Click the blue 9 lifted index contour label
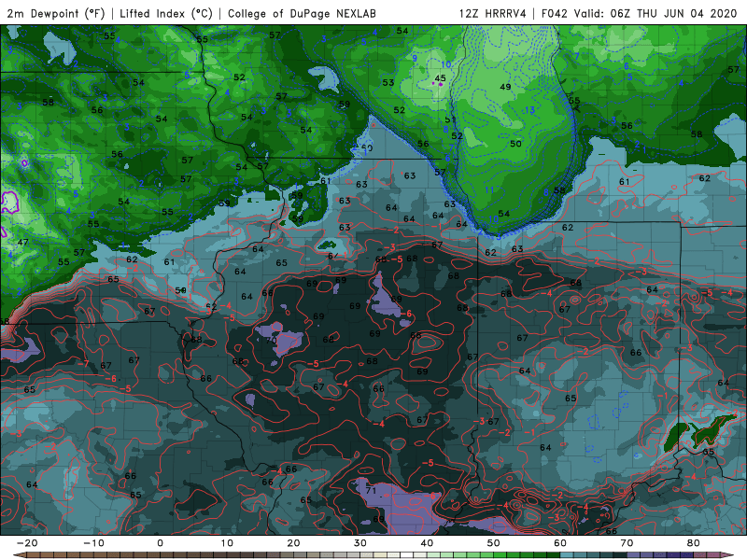The width and height of the screenshot is (747, 560). [x=415, y=58]
